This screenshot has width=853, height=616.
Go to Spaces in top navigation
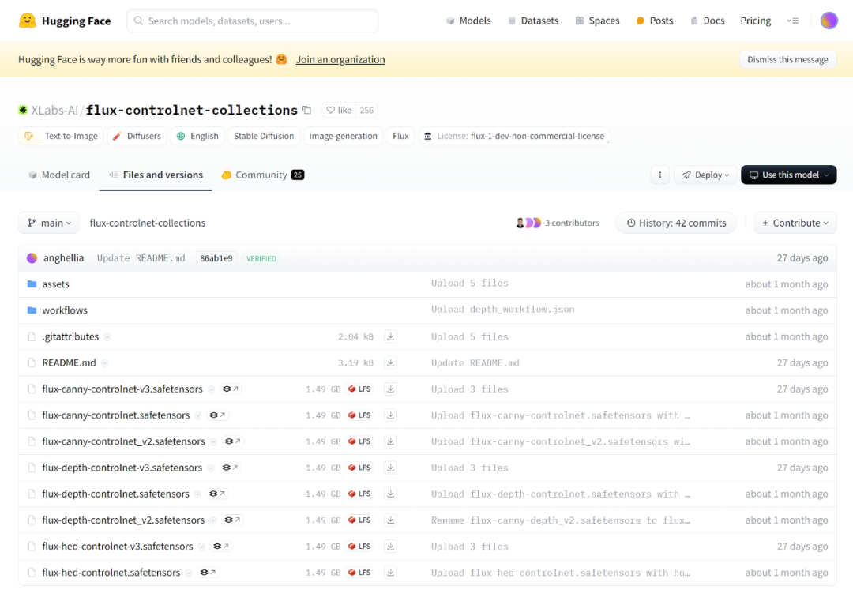[x=597, y=21]
